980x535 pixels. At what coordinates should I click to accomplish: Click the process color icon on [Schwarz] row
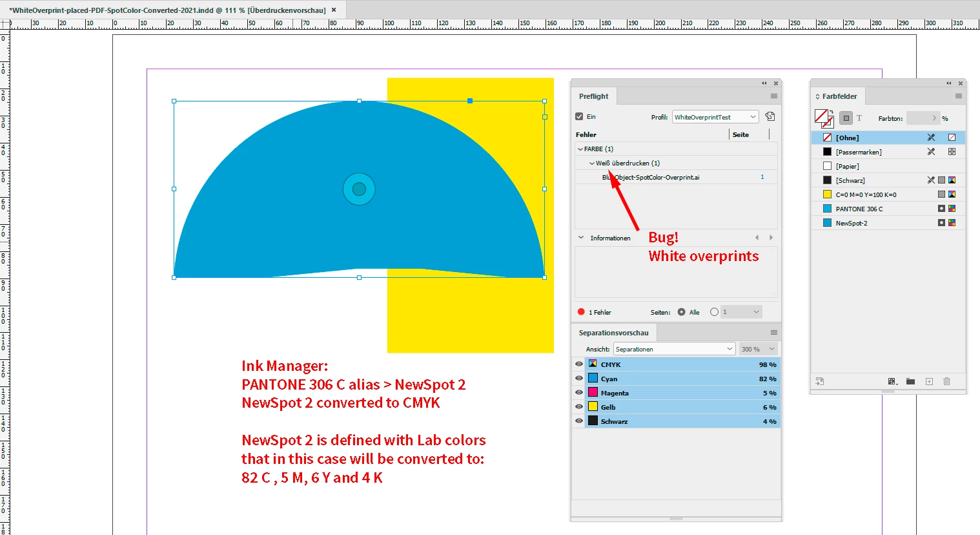[941, 180]
